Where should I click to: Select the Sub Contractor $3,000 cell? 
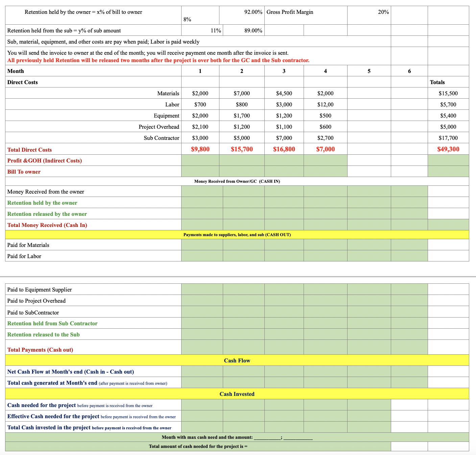tap(200, 138)
